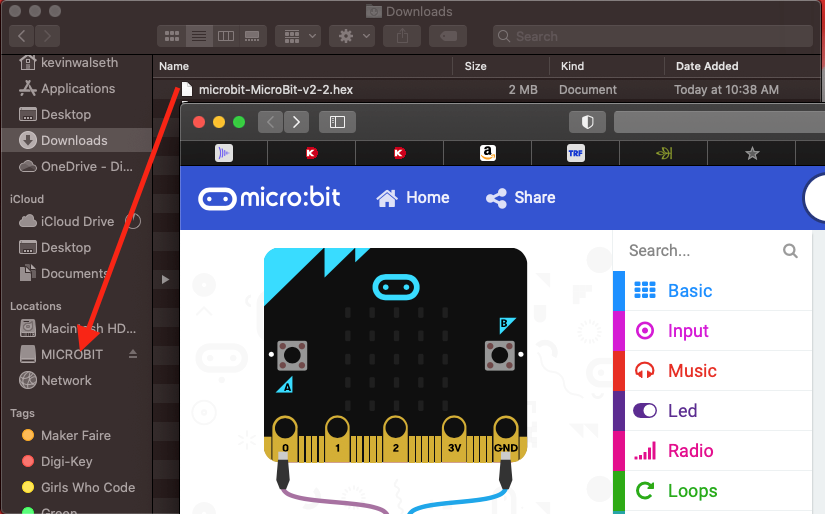825x514 pixels.
Task: Click the blocks Search field
Action: click(x=702, y=251)
